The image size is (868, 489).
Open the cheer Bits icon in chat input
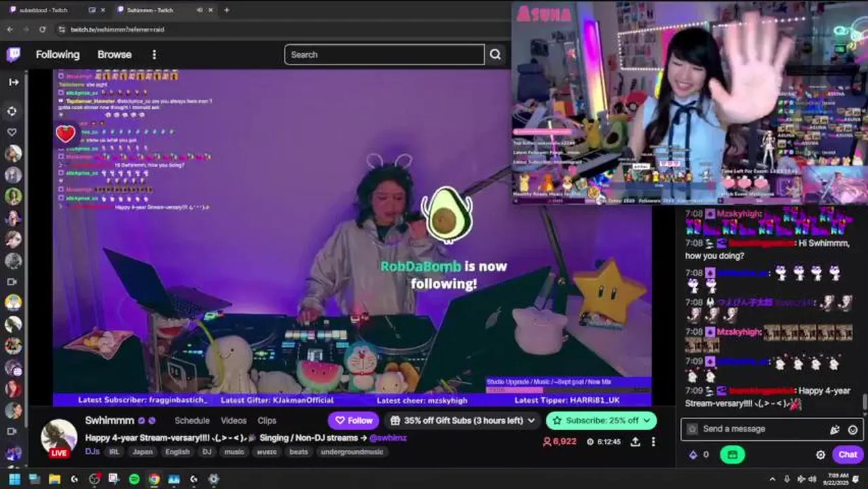[x=835, y=429]
